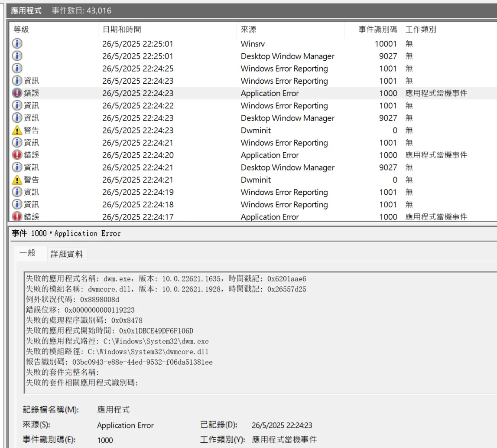
Task: Click the 資訊 icon for Windows Error Reporting 22:24:18
Action: pos(17,204)
